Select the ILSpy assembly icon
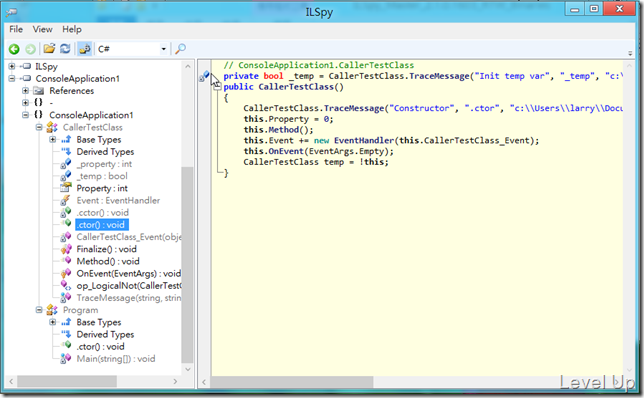The height and width of the screenshot is (398, 644). [x=26, y=66]
